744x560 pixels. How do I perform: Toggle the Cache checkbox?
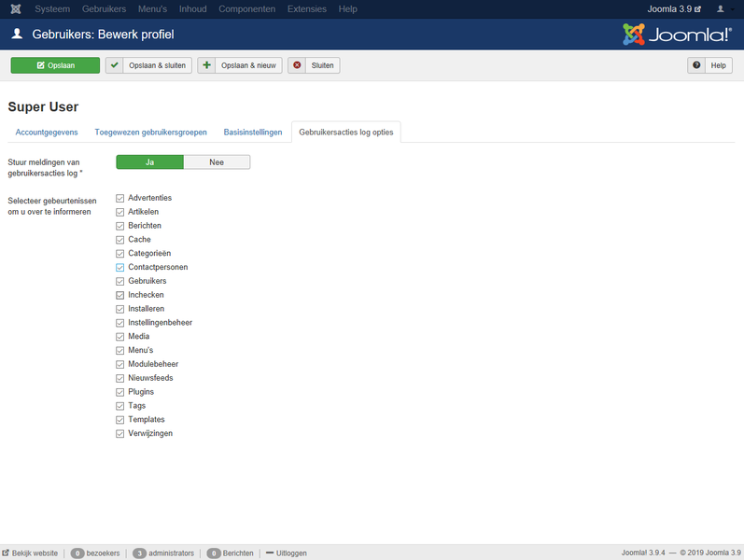click(120, 240)
